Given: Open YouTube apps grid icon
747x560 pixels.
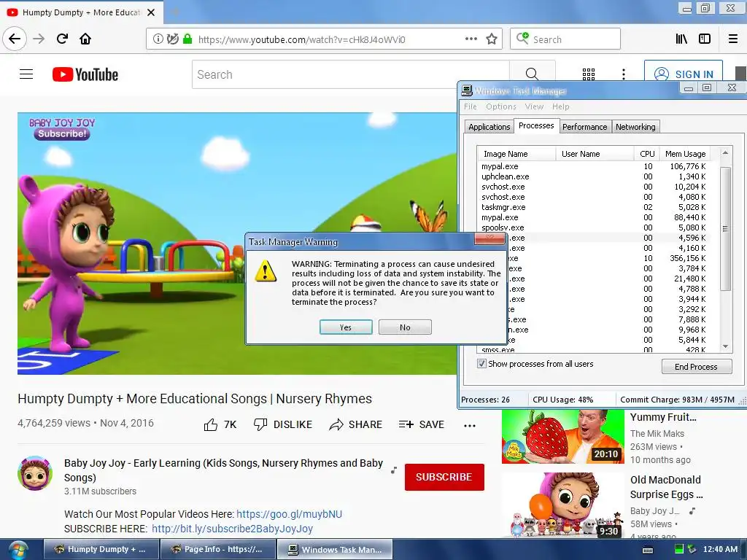Looking at the screenshot, I should [x=589, y=74].
